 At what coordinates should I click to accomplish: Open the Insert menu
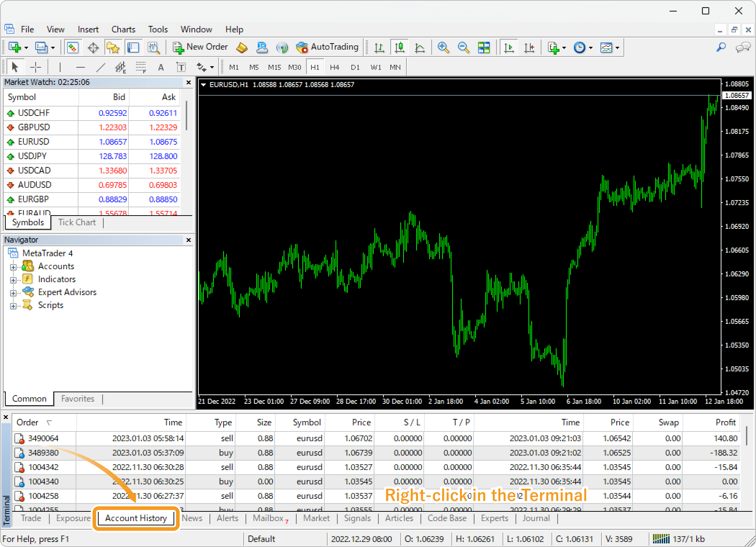(x=88, y=29)
